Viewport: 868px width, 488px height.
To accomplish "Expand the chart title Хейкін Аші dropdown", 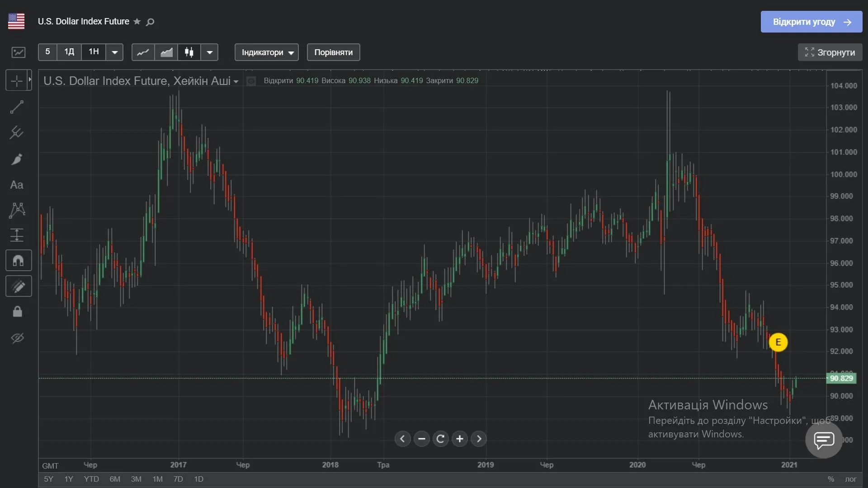I will point(236,82).
